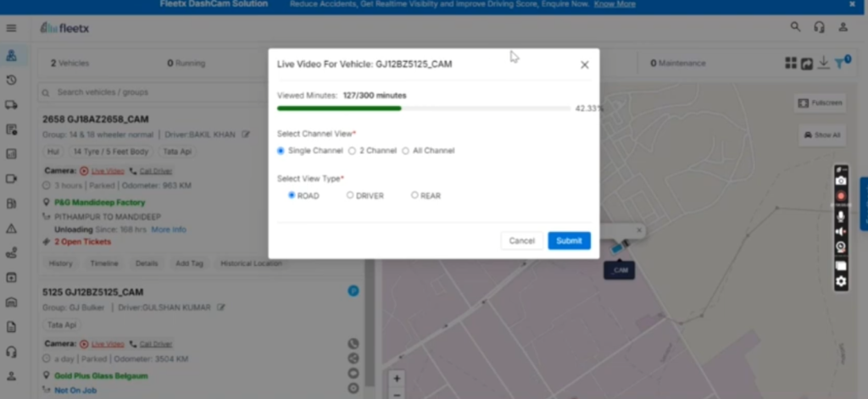The height and width of the screenshot is (399, 868).
Task: Zoom in on the map
Action: pyautogui.click(x=397, y=379)
